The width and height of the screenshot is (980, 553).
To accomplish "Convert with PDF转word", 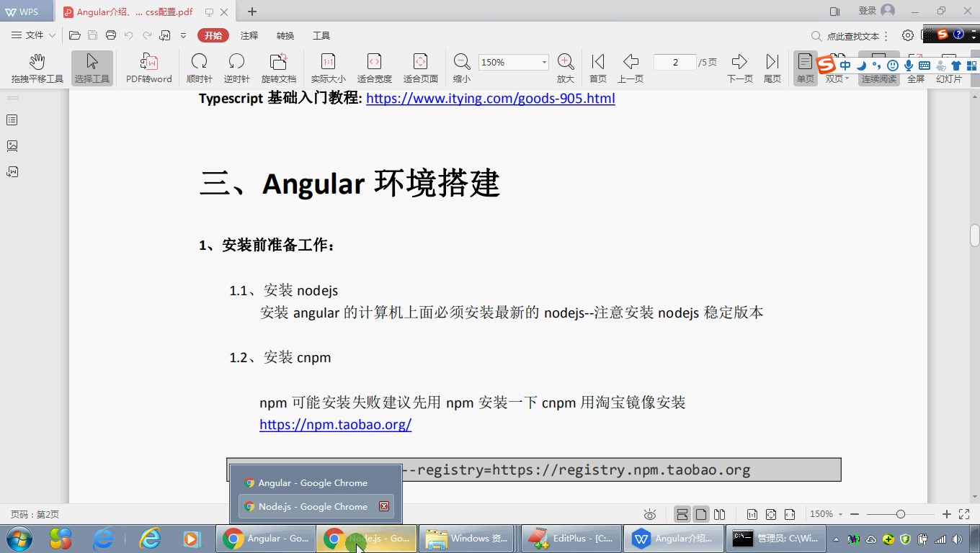I will tap(149, 68).
